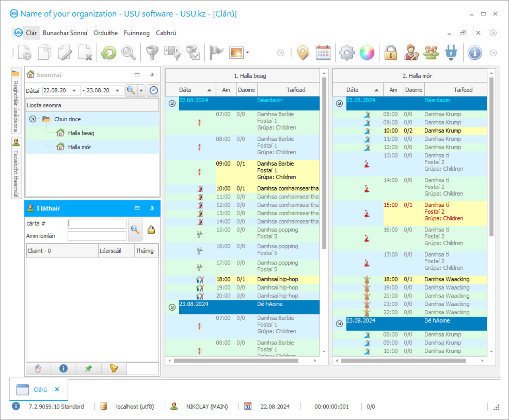Maximize the I láthair panel
The image size is (509, 420).
click(137, 208)
